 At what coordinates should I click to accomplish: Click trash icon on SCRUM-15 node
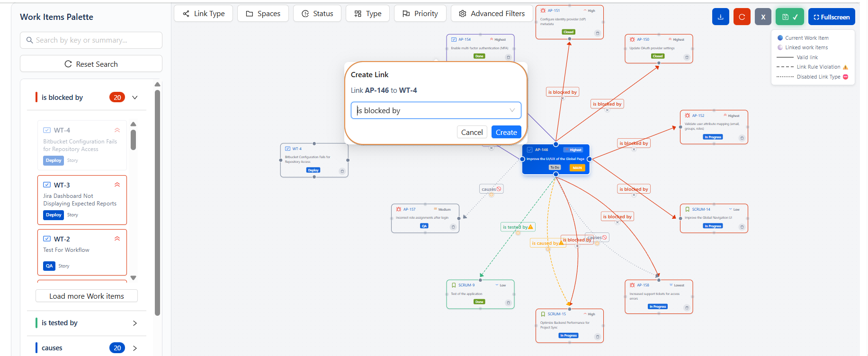point(597,337)
